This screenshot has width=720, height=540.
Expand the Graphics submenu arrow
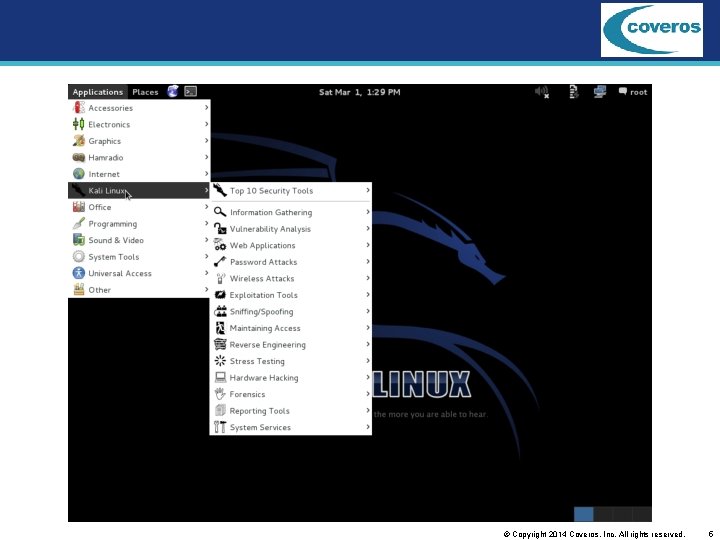pyautogui.click(x=206, y=141)
